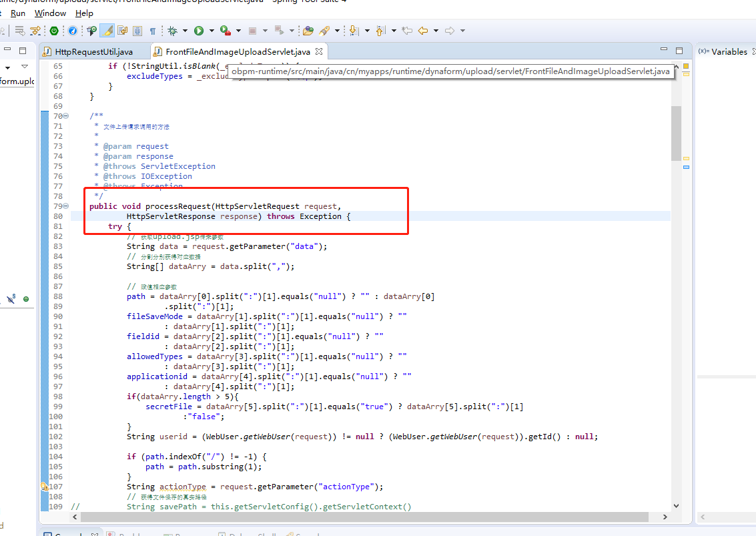Click the icon left of Mark Occurrences
This screenshot has width=756, height=536.
pyautogui.click(x=91, y=31)
